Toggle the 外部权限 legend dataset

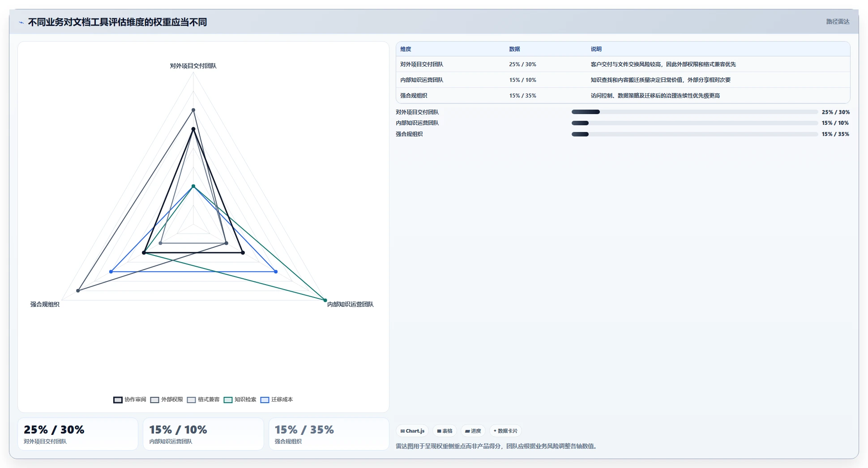click(167, 400)
